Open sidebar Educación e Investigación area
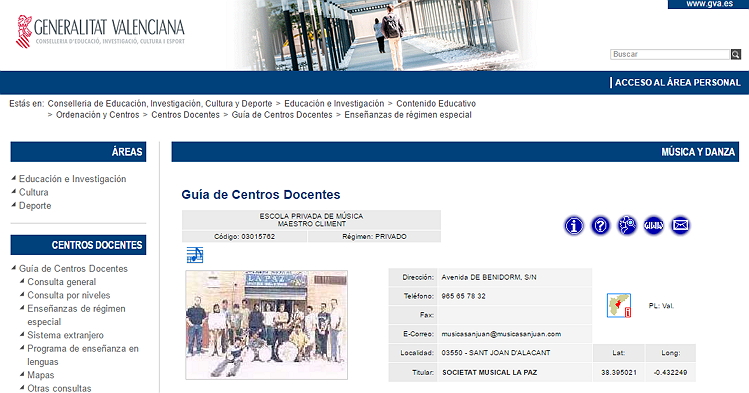Image resolution: width=749 pixels, height=393 pixels. (73, 179)
